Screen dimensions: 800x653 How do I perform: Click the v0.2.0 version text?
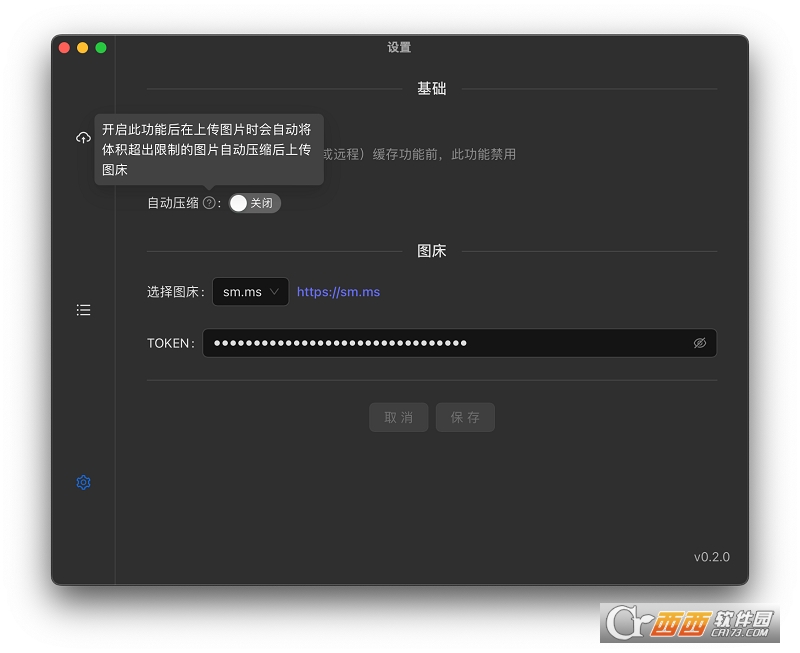pyautogui.click(x=711, y=557)
